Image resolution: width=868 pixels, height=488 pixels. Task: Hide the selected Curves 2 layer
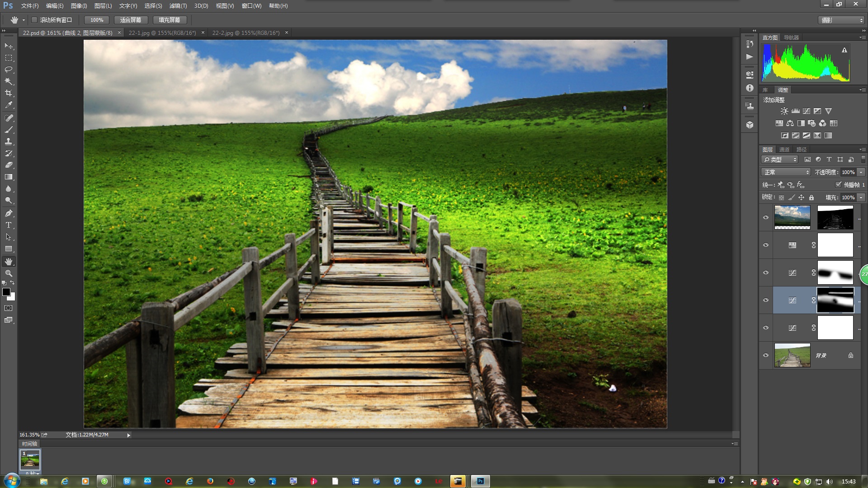coord(766,300)
